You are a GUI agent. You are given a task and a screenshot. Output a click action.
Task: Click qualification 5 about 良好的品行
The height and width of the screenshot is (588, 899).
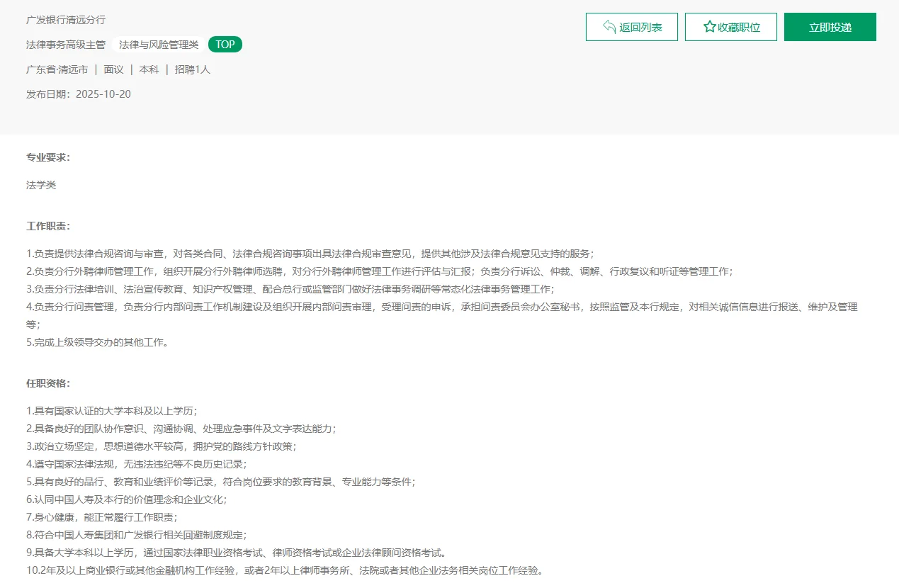[x=221, y=482]
